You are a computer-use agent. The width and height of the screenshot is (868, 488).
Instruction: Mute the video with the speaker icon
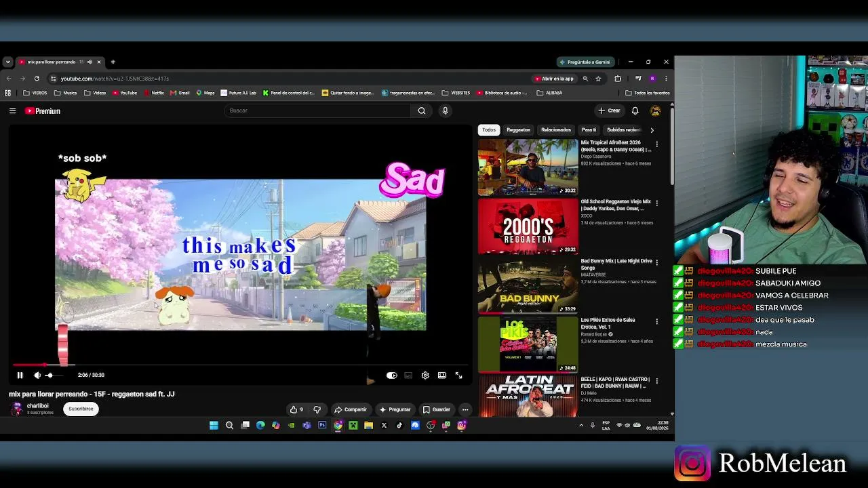coord(37,375)
